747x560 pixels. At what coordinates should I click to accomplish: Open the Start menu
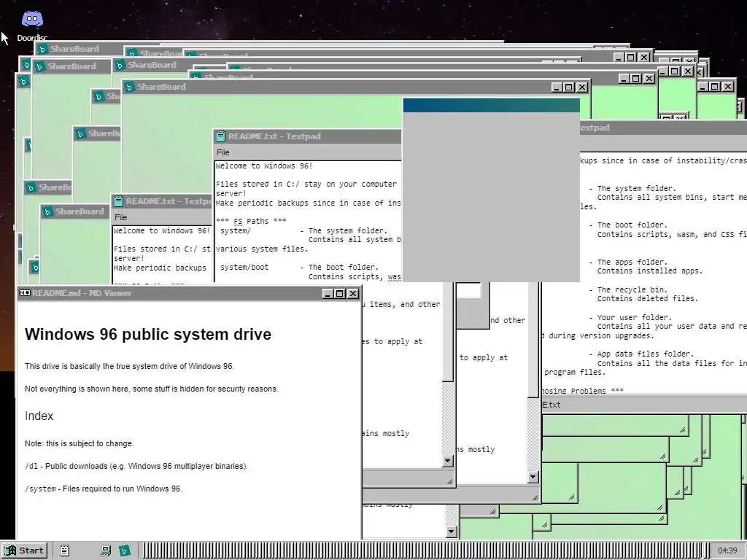pyautogui.click(x=25, y=551)
